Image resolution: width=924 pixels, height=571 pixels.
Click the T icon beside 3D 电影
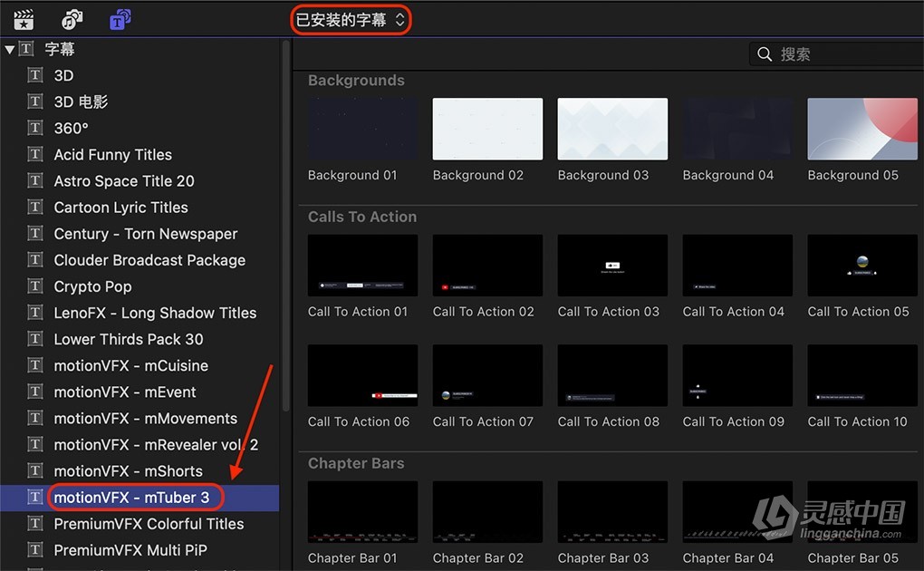35,102
